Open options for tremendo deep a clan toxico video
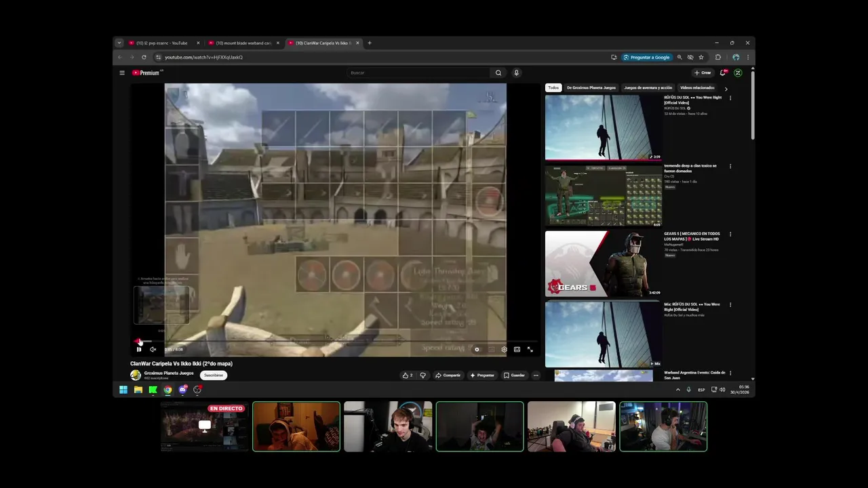The height and width of the screenshot is (488, 868). pos(730,166)
